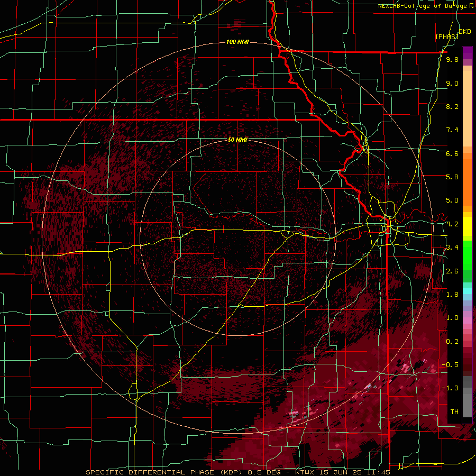This screenshot has width=476, height=476.
Task: Click the 9.0 value on the scale
Action: 452,83
